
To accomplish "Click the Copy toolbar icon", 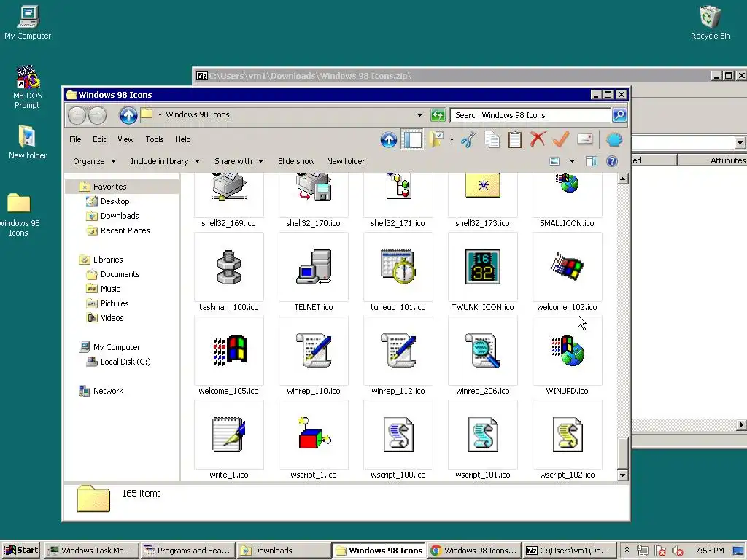I will pyautogui.click(x=492, y=139).
